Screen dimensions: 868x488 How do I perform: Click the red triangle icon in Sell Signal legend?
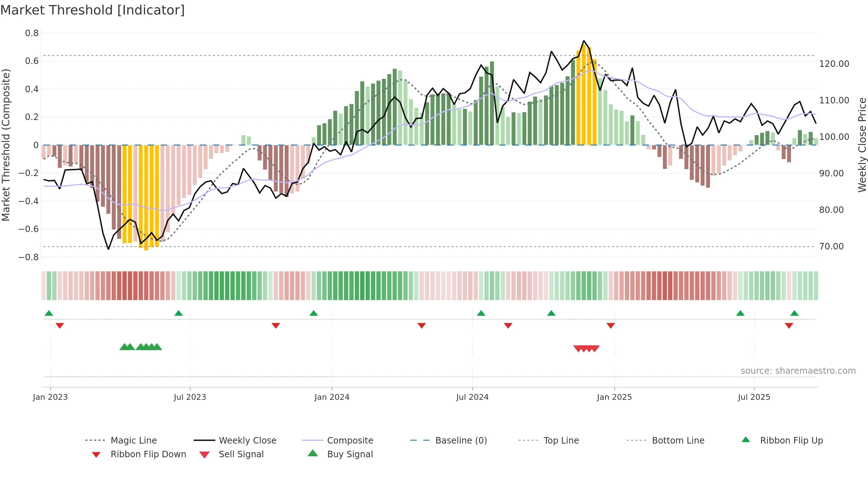(205, 455)
